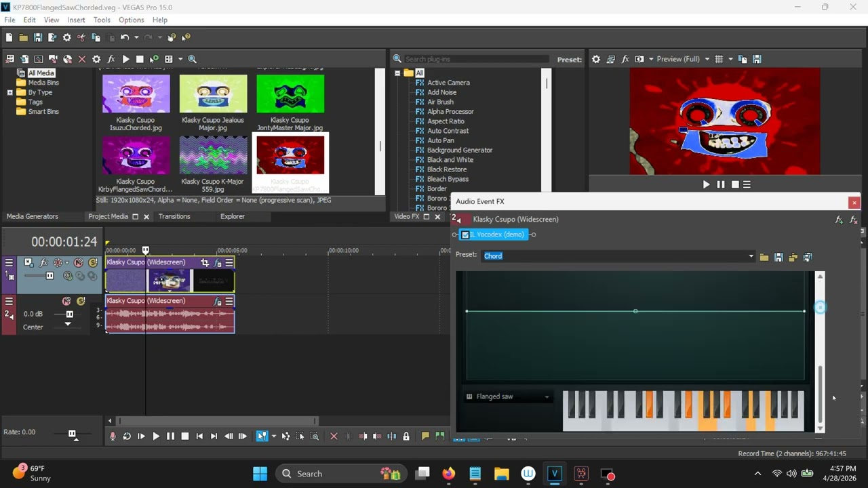Arm recording with the microphone button
868x488 pixels.
coord(113,436)
